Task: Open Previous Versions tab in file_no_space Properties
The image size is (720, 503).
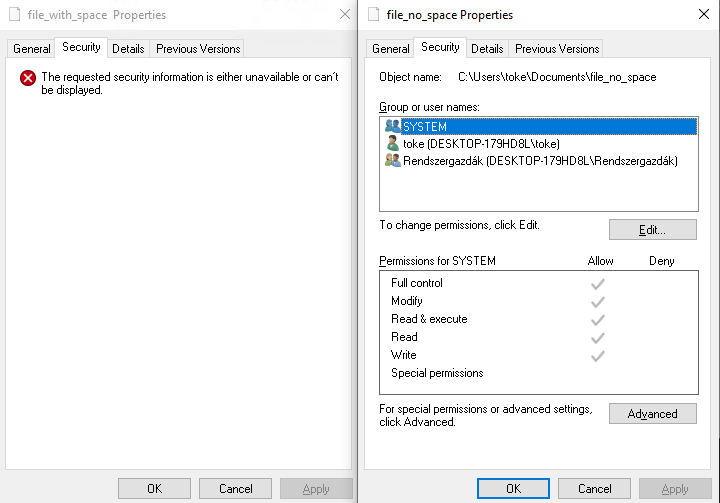Action: [556, 48]
